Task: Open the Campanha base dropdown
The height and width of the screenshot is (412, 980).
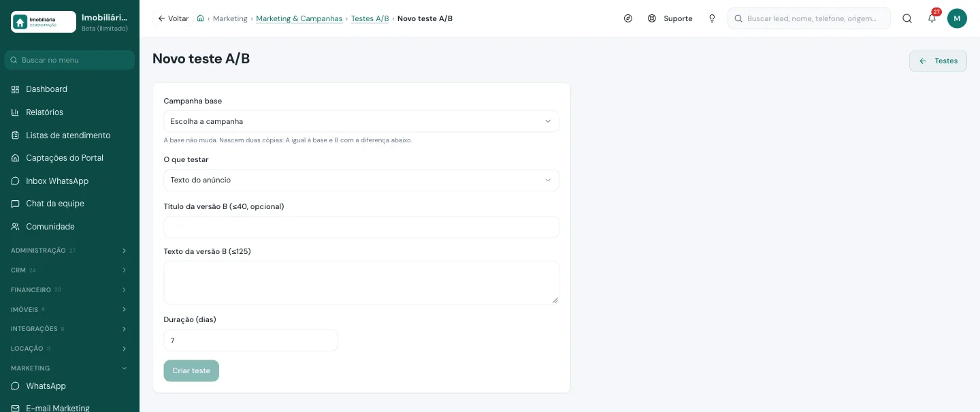Action: pos(361,121)
